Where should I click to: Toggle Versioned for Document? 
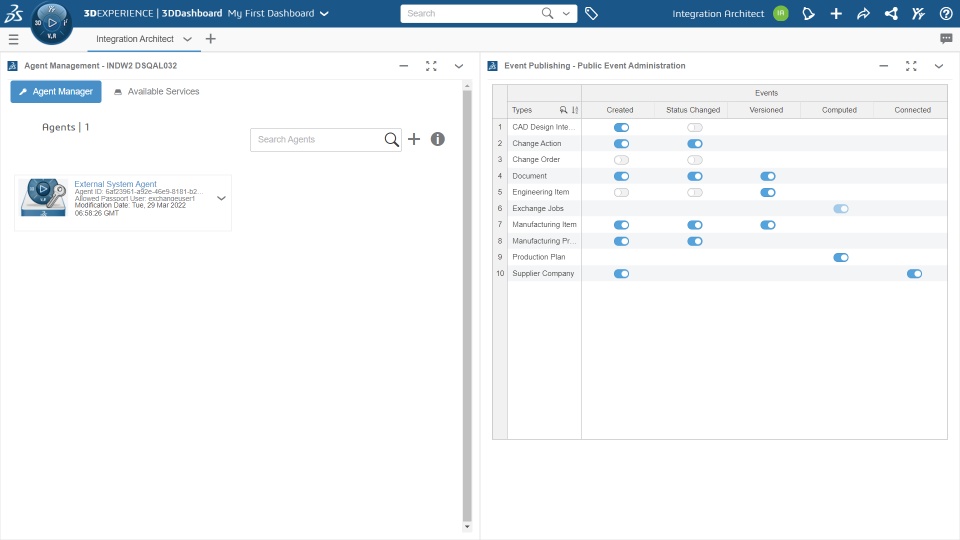[x=768, y=176]
